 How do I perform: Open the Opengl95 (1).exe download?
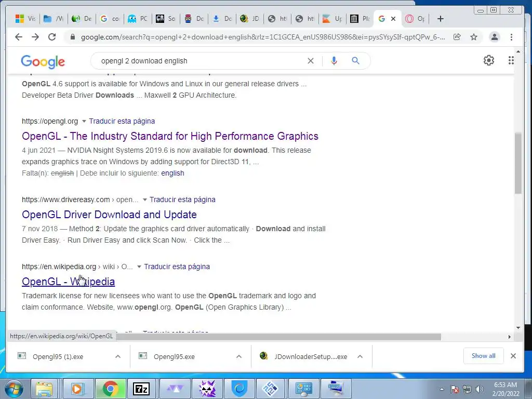pyautogui.click(x=58, y=356)
